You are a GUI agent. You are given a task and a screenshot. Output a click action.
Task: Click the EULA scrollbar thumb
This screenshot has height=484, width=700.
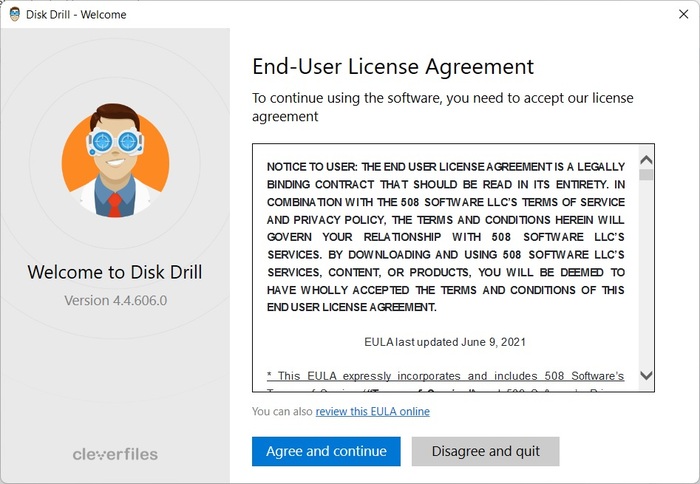pyautogui.click(x=646, y=174)
